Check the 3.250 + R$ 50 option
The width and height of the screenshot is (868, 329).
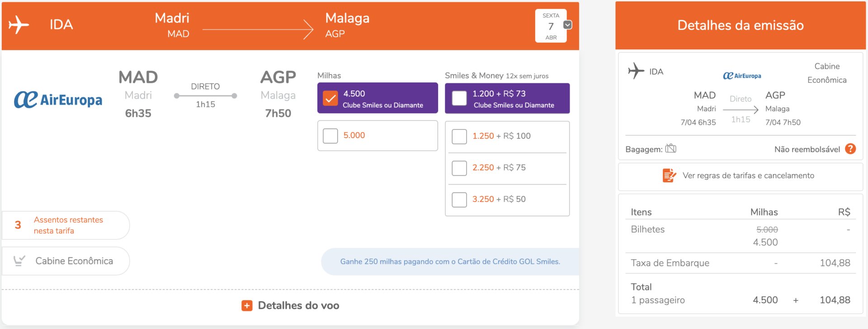tap(459, 200)
